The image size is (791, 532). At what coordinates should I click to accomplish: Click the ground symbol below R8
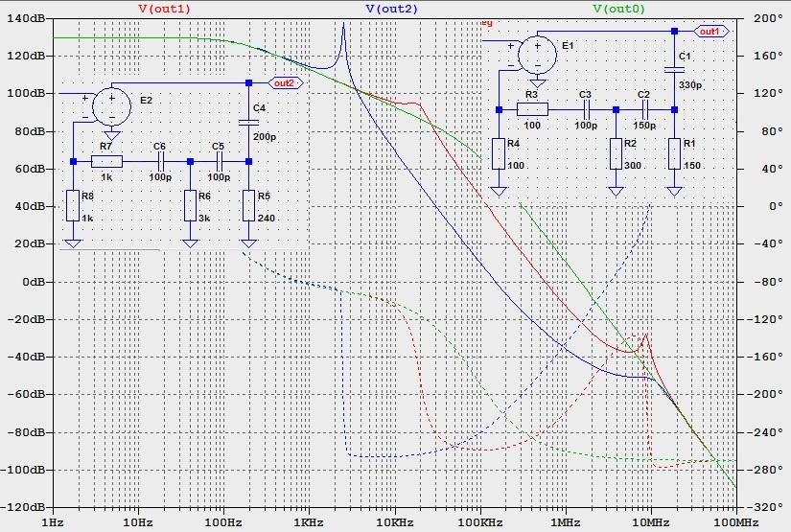73,243
